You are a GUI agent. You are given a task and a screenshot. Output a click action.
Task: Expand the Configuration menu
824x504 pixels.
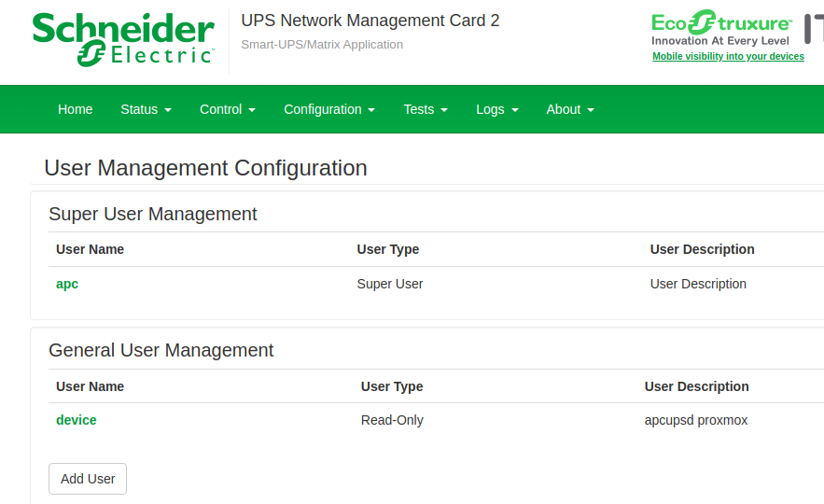[x=328, y=109]
